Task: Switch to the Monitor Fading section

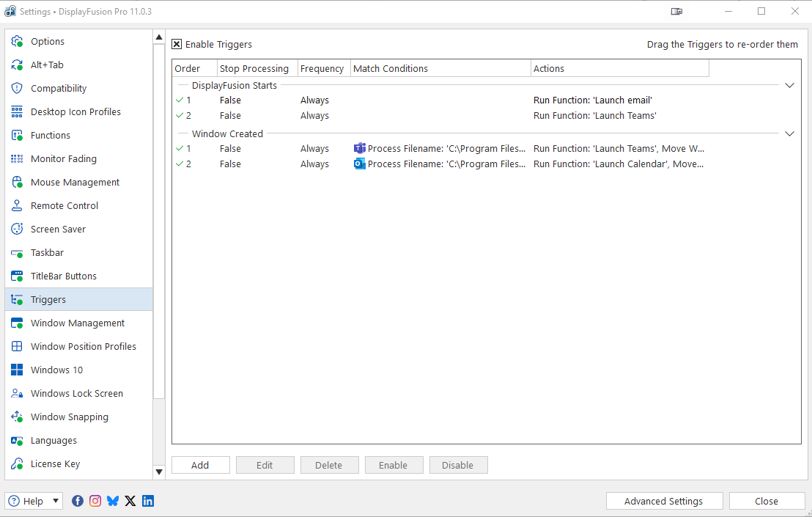Action: (63, 158)
